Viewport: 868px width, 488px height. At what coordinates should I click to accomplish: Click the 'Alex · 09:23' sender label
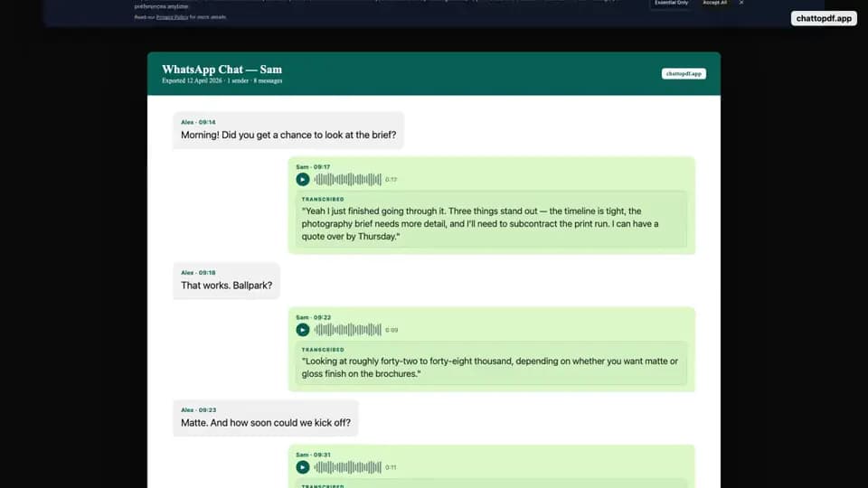click(198, 410)
